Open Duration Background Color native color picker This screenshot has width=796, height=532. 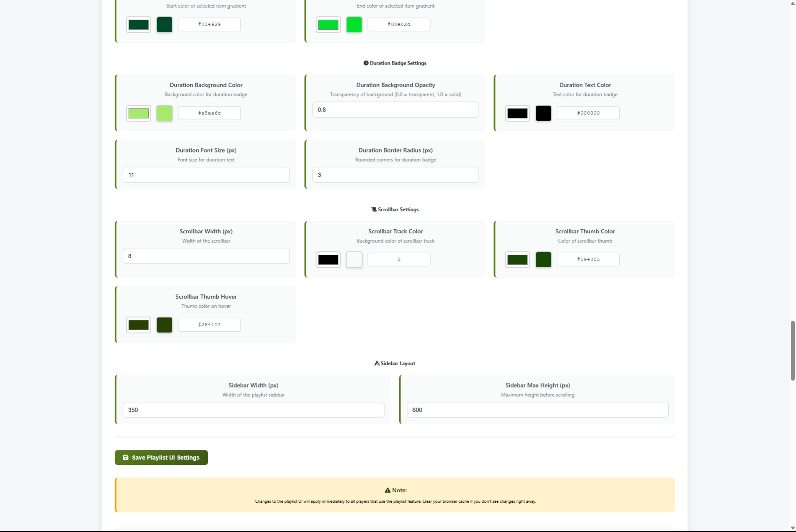point(139,113)
